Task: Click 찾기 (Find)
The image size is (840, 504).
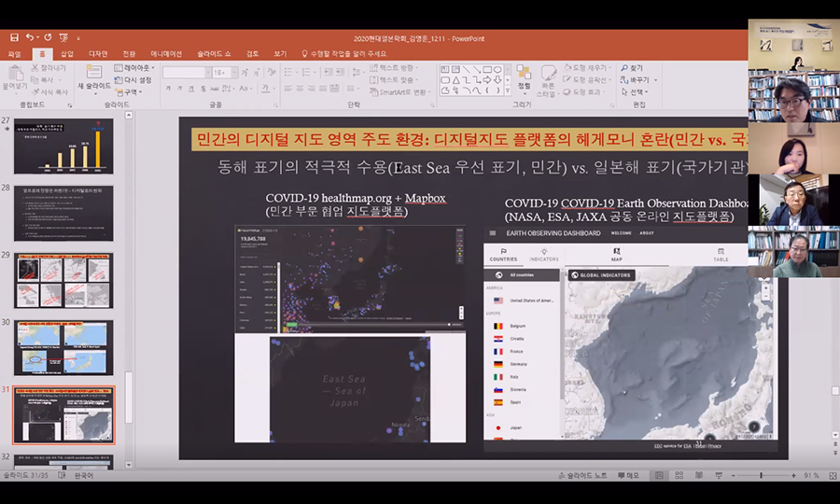Action: point(632,68)
